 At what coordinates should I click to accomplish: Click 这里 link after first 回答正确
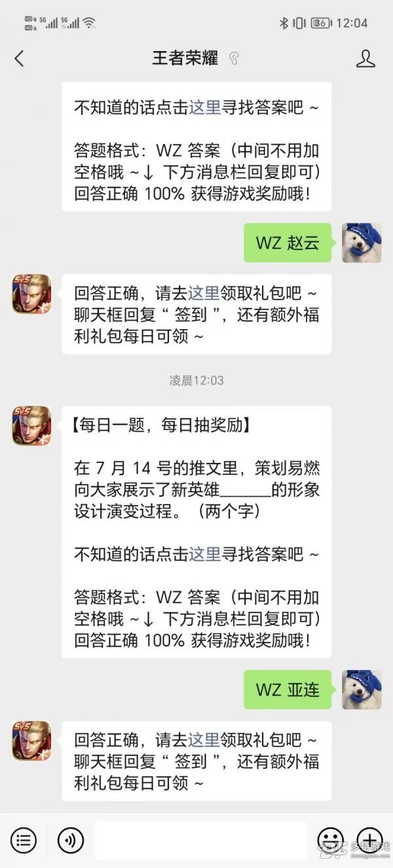[204, 293]
